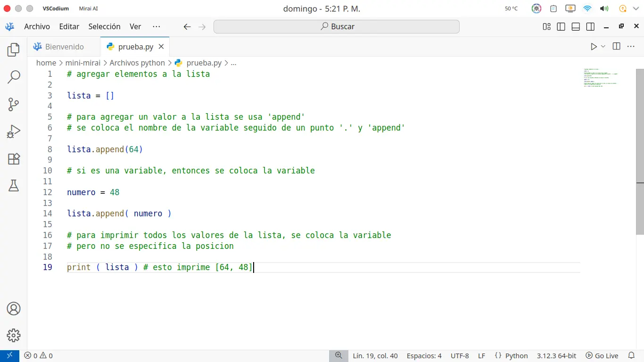Open the Manage gear menu
The width and height of the screenshot is (644, 362).
tap(14, 336)
